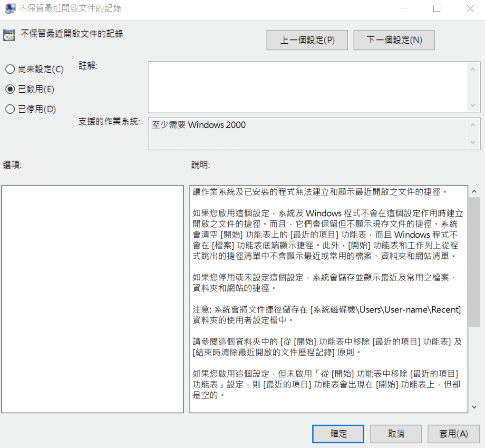Click the paragraph starting 如果您停用或未設定這個設定

click(x=324, y=283)
